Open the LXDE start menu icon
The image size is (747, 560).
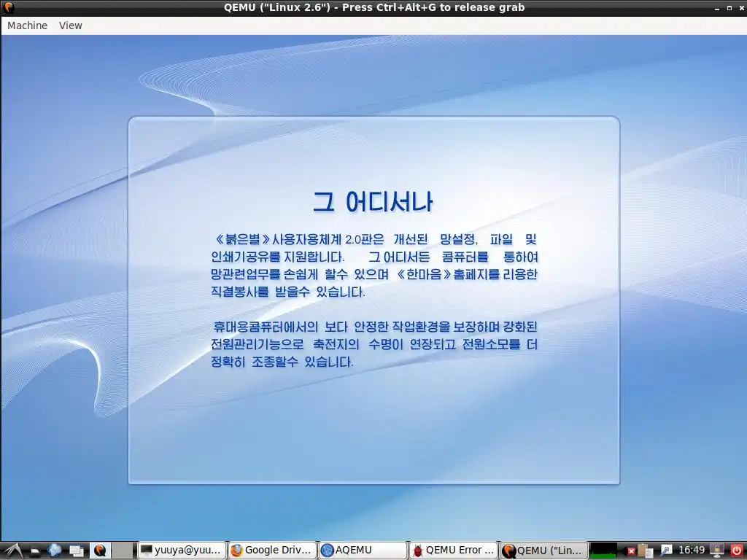pyautogui.click(x=12, y=551)
